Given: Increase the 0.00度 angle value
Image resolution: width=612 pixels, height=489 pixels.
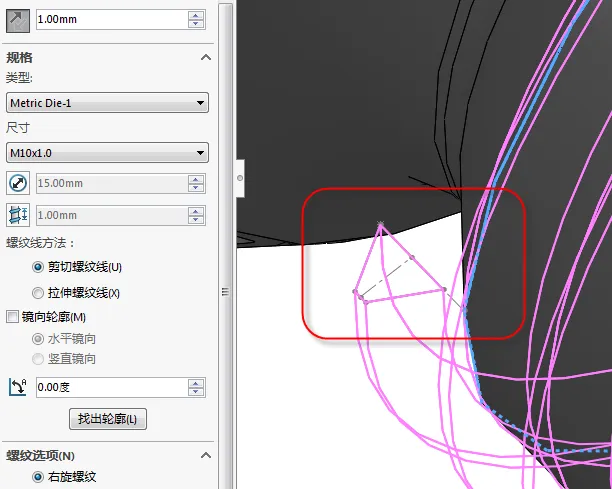Looking at the screenshot, I should [x=196, y=383].
